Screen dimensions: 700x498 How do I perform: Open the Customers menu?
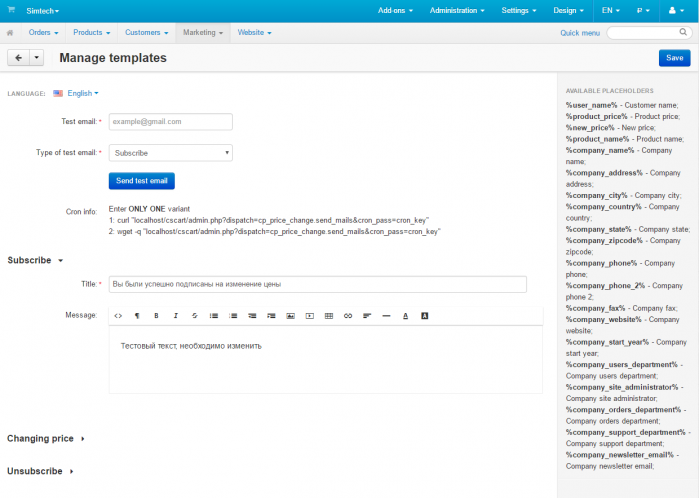[x=146, y=33]
